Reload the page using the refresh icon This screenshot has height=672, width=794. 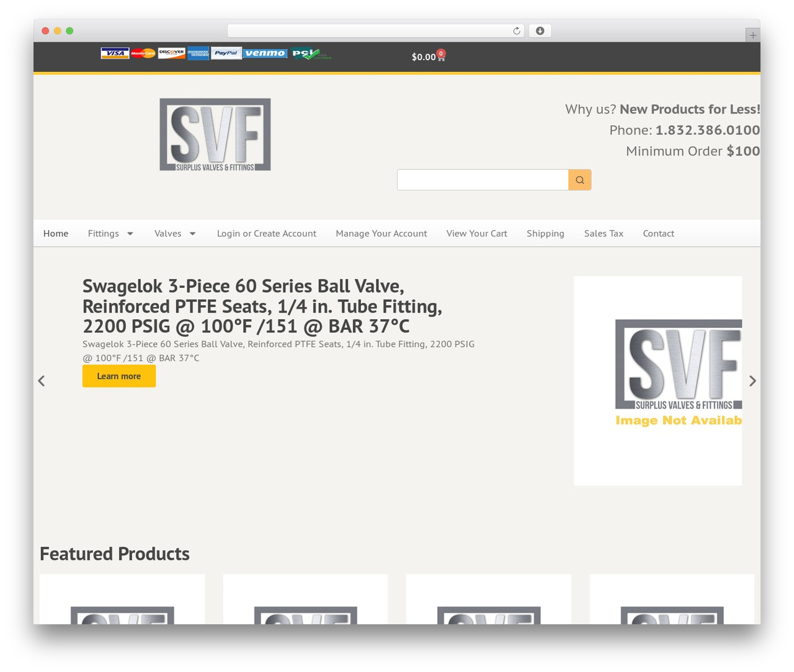(x=517, y=31)
